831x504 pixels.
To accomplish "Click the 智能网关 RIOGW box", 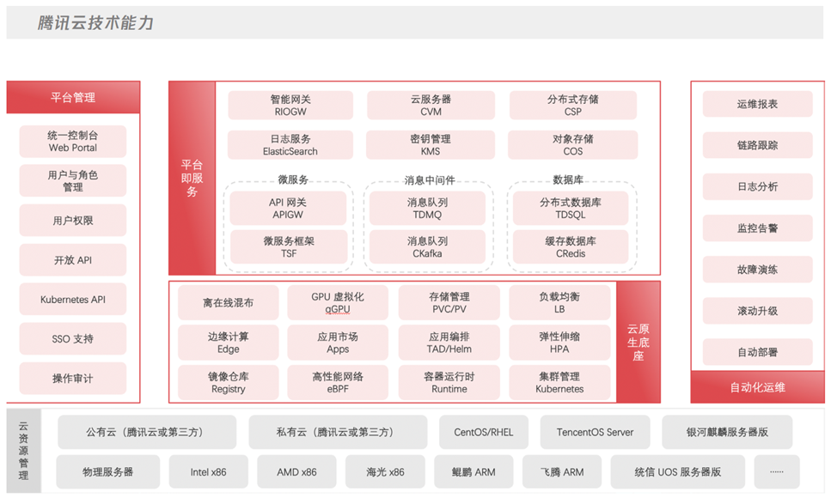I will pos(290,106).
